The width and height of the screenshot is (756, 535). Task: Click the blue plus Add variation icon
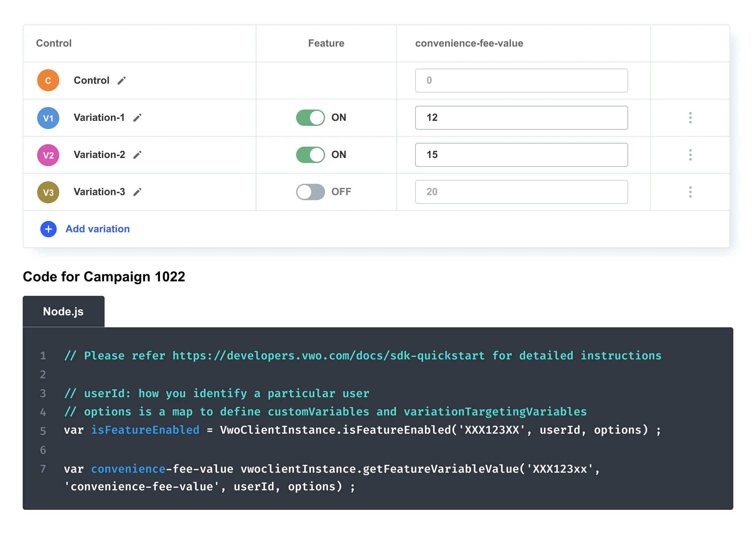[49, 229]
